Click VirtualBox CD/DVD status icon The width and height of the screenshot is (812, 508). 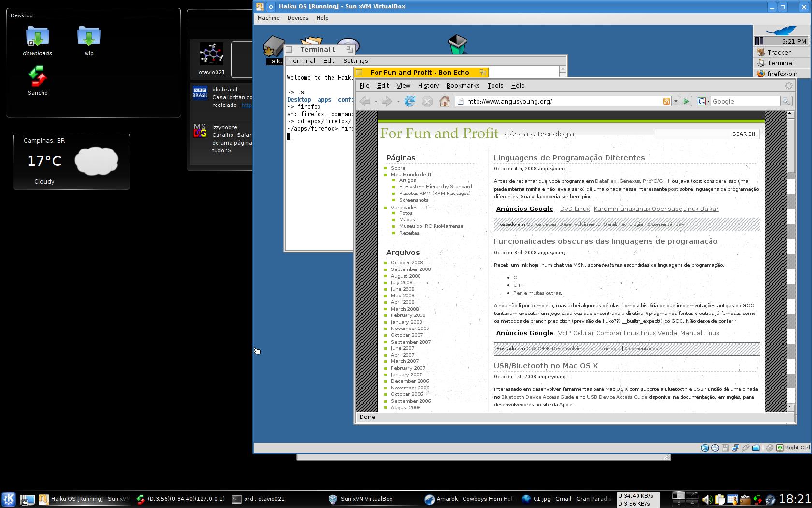(715, 448)
